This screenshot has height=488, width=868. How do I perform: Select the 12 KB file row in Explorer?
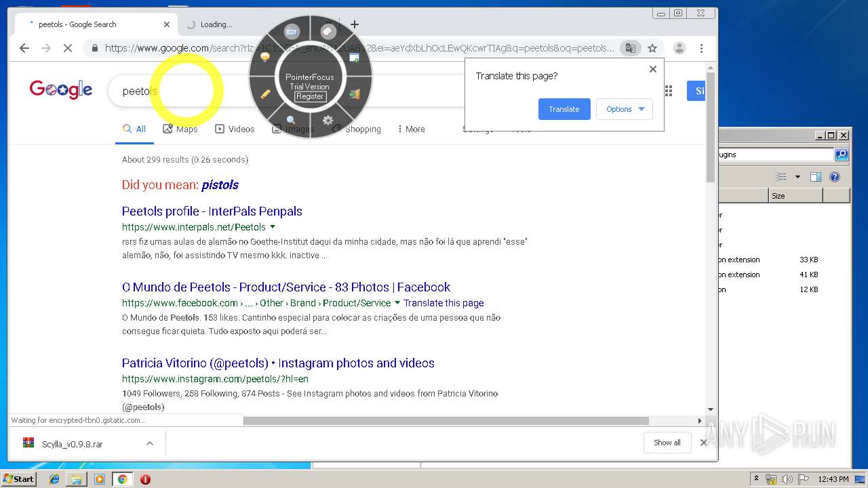click(x=784, y=289)
